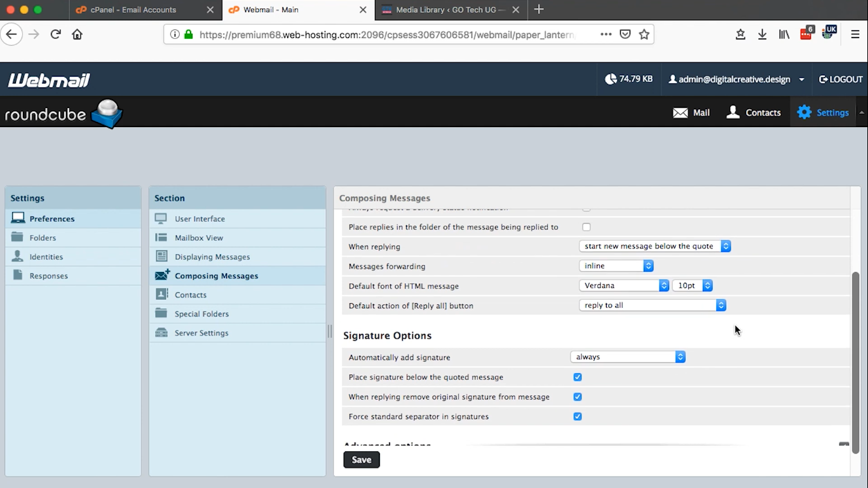Viewport: 868px width, 488px height.
Task: Open the browser home page
Action: (78, 34)
